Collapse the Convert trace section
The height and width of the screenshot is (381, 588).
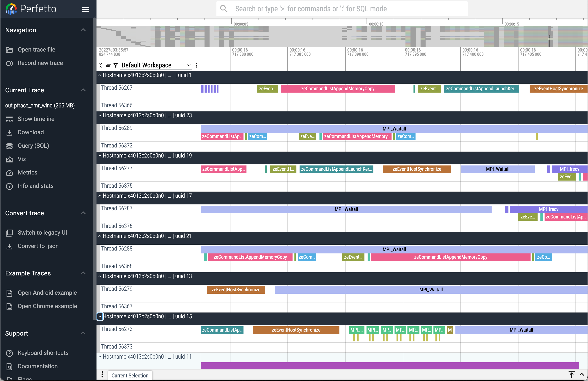pos(83,213)
